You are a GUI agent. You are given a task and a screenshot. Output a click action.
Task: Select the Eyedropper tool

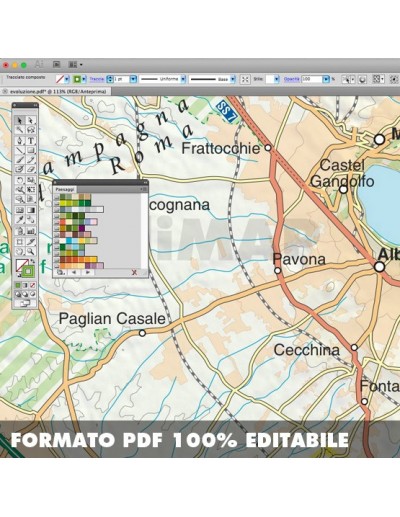click(20, 220)
